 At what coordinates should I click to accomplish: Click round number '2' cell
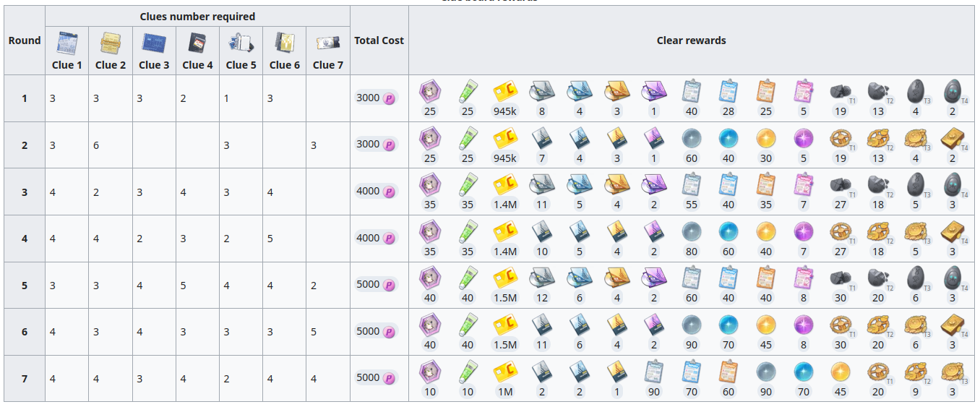pos(25,145)
